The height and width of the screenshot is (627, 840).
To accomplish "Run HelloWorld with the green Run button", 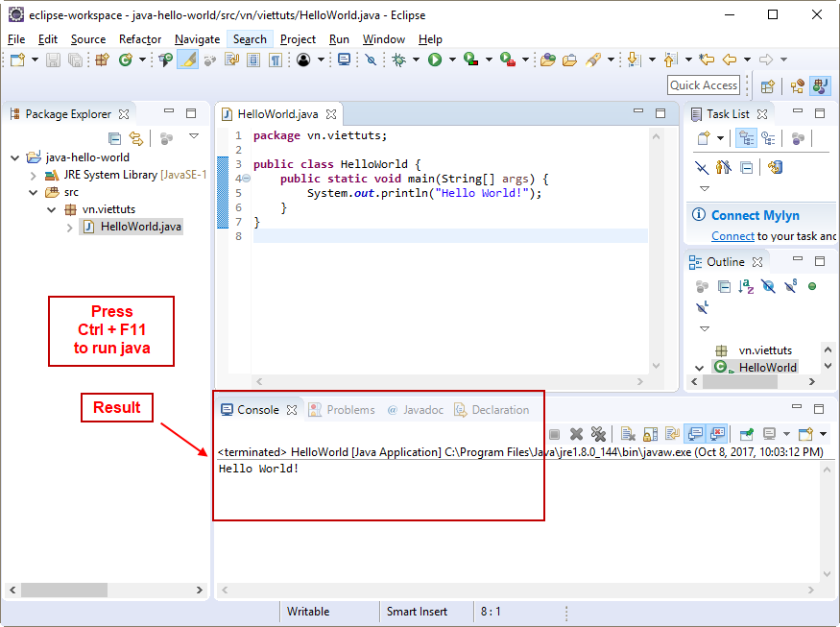I will (x=435, y=60).
